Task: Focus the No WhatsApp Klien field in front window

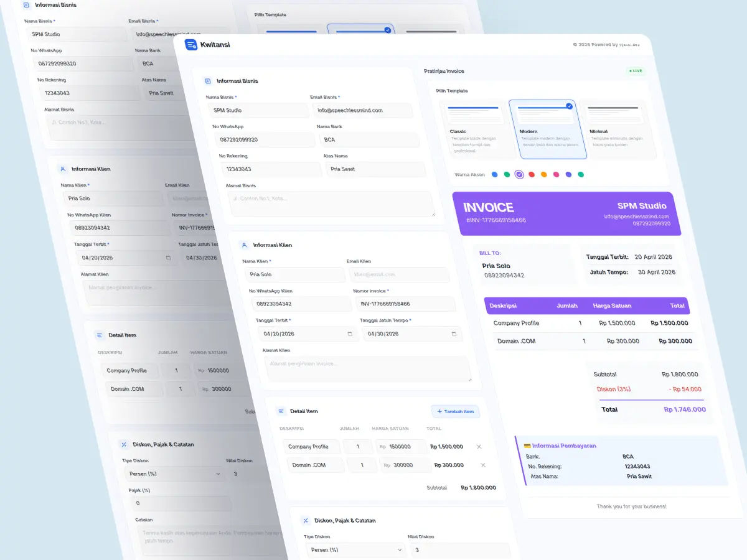Action: click(x=302, y=304)
